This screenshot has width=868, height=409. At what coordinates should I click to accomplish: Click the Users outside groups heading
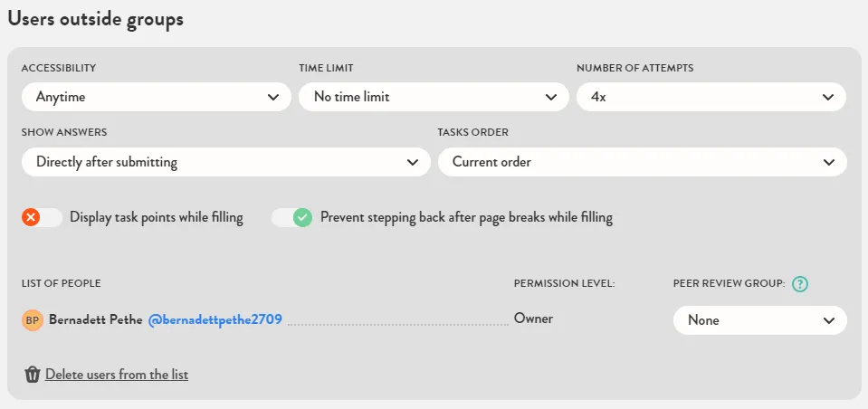click(x=95, y=19)
